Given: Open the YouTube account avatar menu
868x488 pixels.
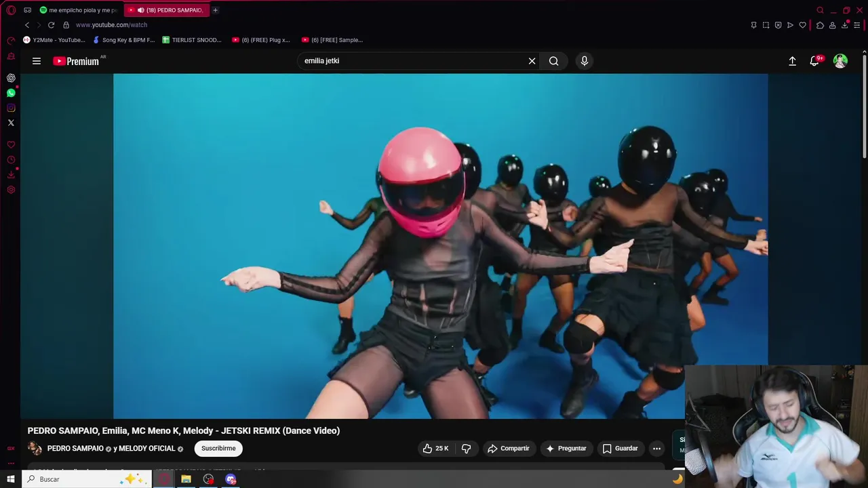Looking at the screenshot, I should pyautogui.click(x=840, y=61).
